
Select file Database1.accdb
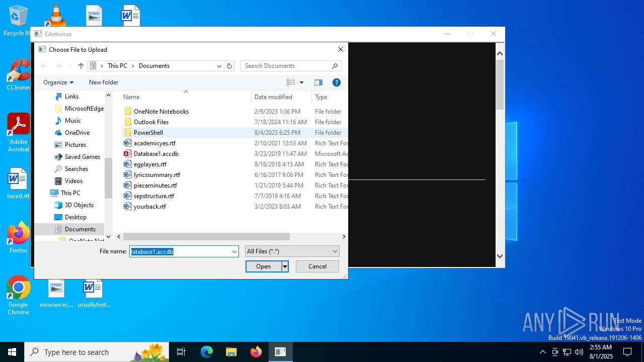pos(156,154)
